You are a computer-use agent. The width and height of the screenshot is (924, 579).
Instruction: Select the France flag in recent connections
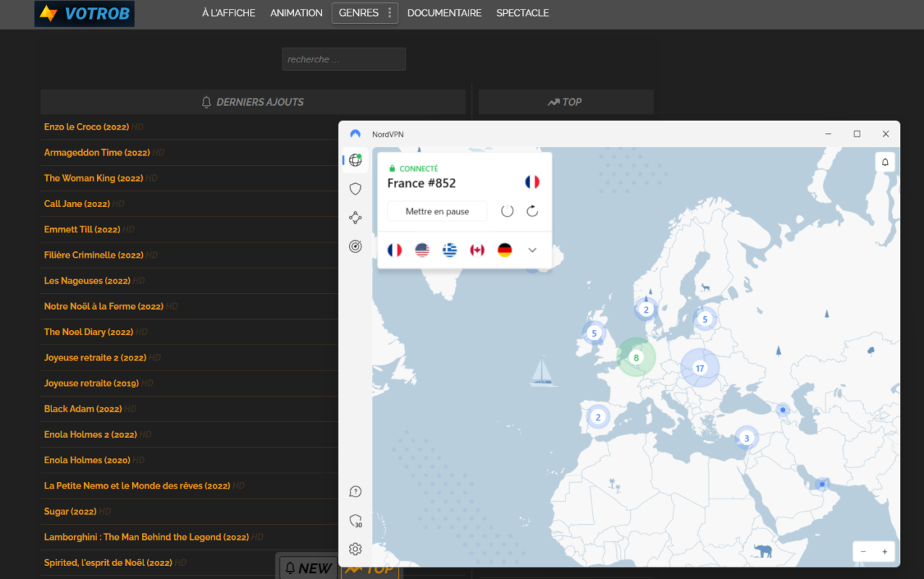(395, 250)
